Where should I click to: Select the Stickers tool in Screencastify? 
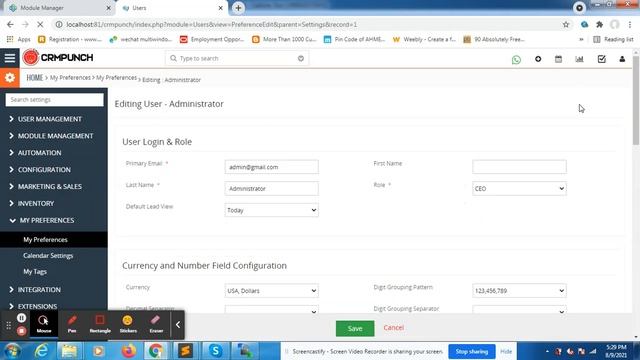pos(128,324)
